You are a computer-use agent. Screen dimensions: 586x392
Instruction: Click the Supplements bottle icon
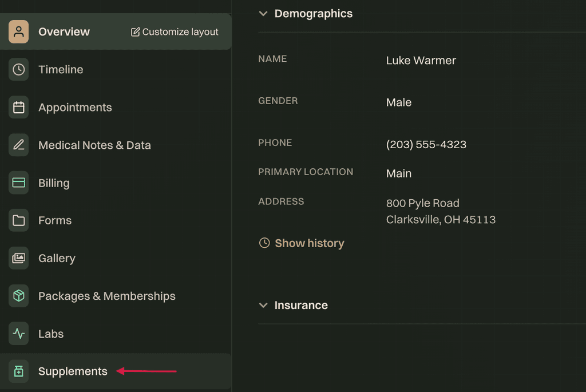tap(19, 371)
